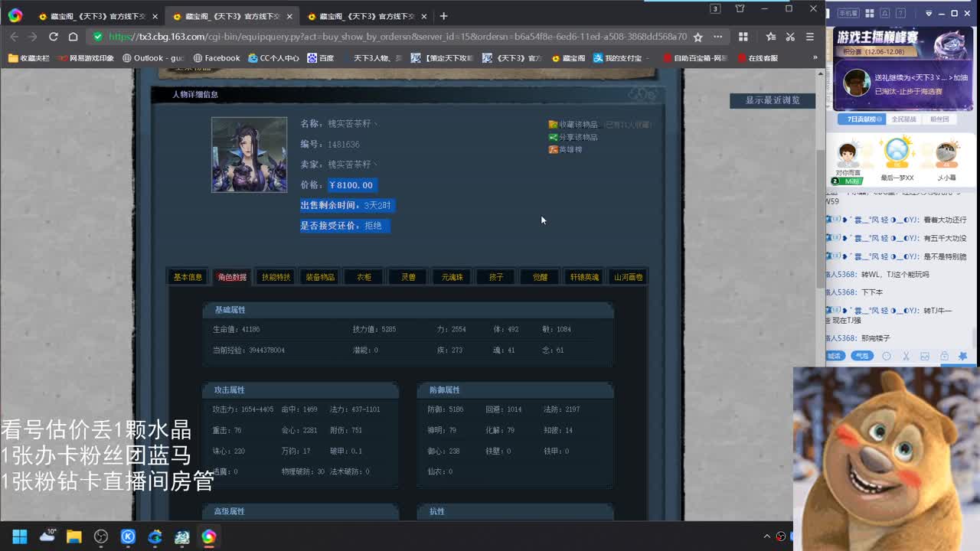Image resolution: width=980 pixels, height=551 pixels.
Task: Open the CC个人中心 bookmark
Action: click(x=273, y=58)
